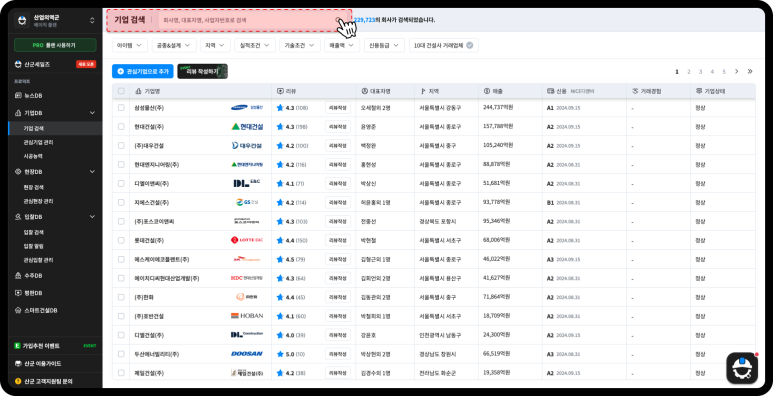This screenshot has height=396, width=773.
Task: Check the box for 삼성물산(주) row
Action: point(121,108)
